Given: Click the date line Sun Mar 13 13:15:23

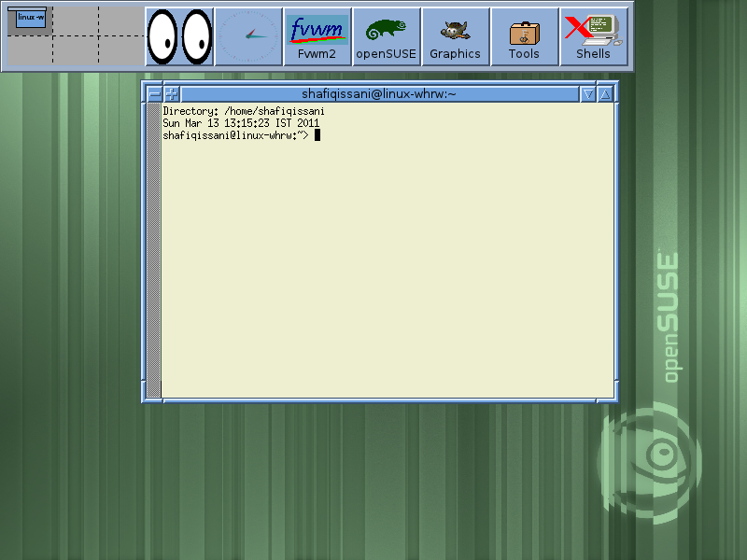Looking at the screenshot, I should 241,123.
